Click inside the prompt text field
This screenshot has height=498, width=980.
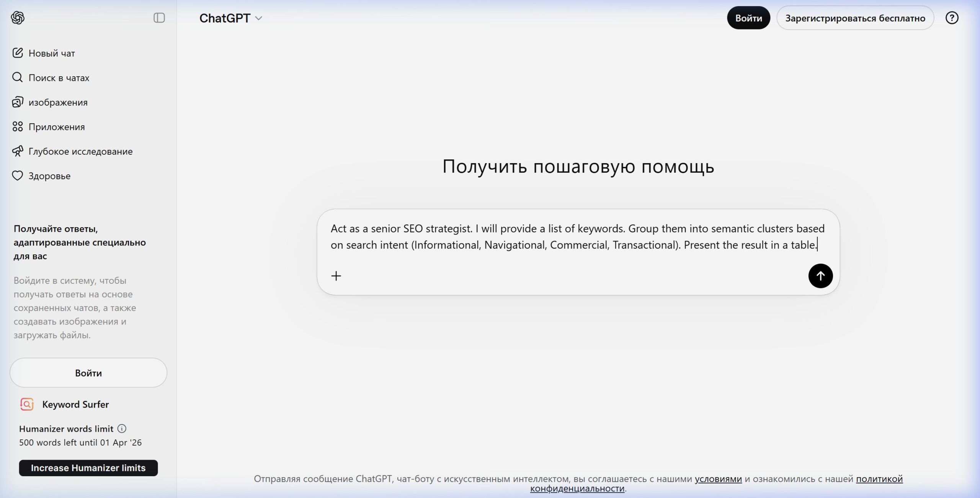578,237
